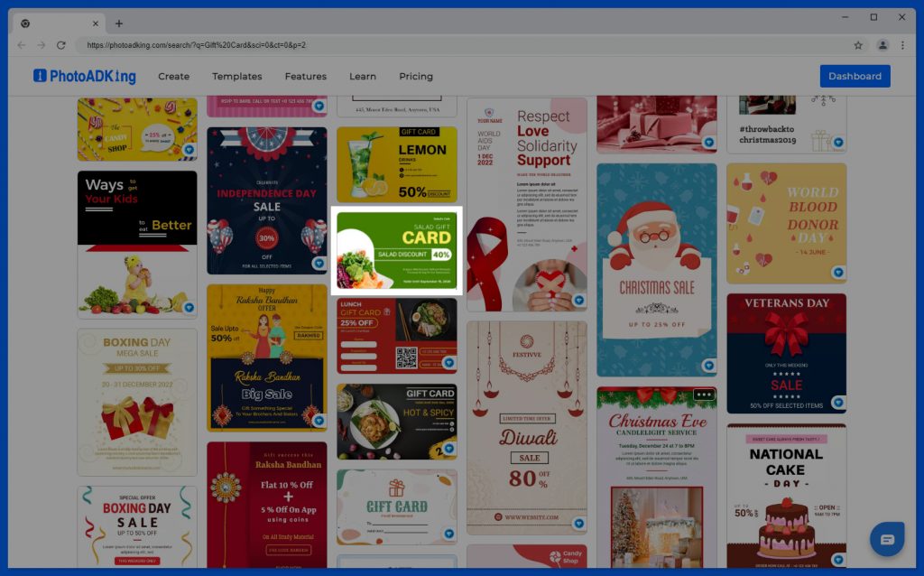Open the Raksha Bandhan Big Sale template
Image resolution: width=924 pixels, height=576 pixels.
267,358
